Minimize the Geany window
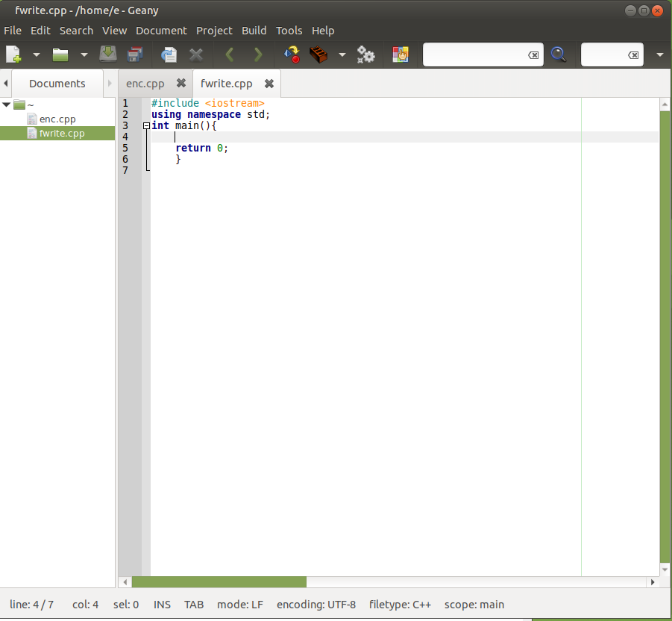672x621 pixels. (630, 10)
